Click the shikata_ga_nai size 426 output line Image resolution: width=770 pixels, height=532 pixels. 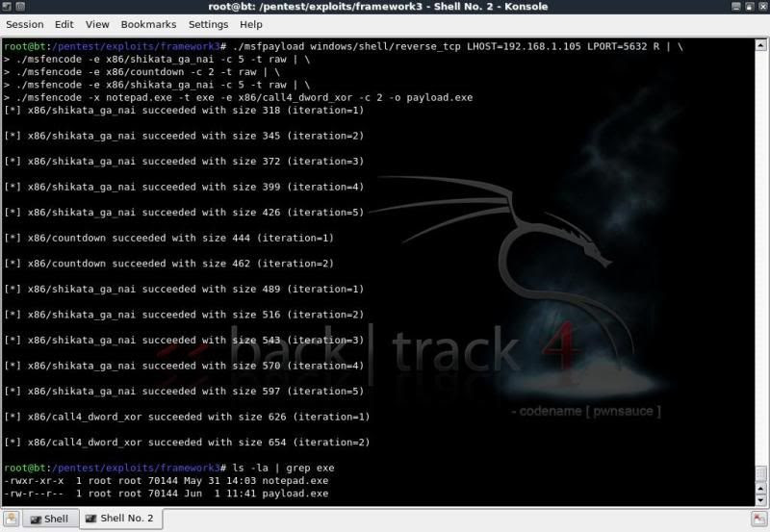(x=184, y=213)
